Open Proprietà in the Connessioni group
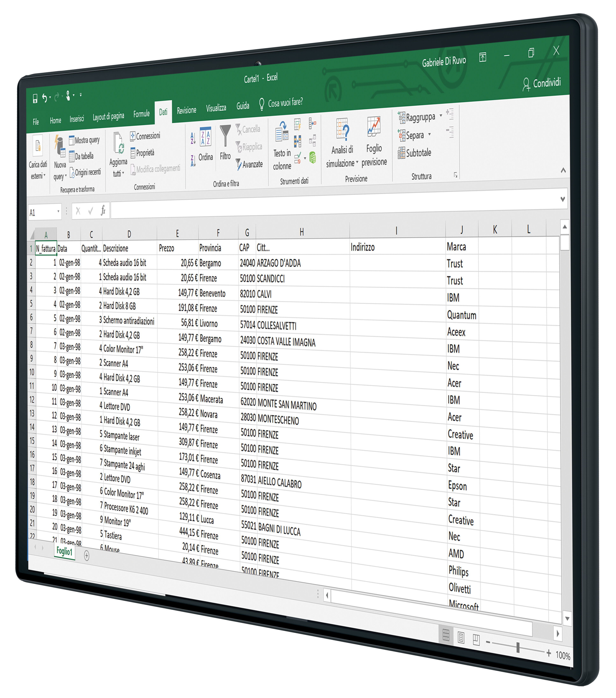Viewport: 616px width, 698px height. [x=142, y=153]
